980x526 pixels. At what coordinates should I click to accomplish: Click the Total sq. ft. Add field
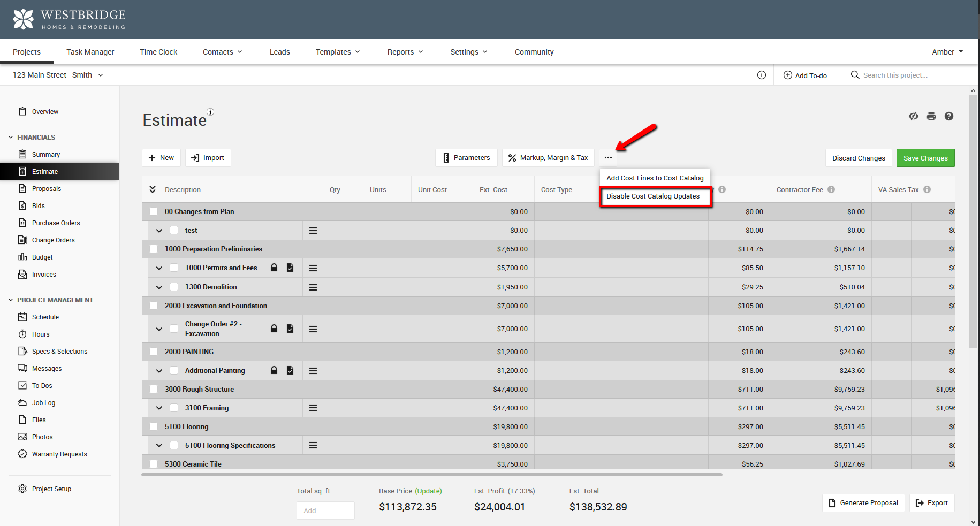(325, 510)
